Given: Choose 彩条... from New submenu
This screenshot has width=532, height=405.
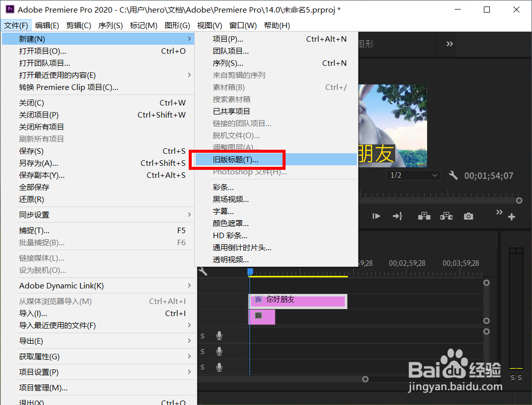Looking at the screenshot, I should click(x=276, y=187).
